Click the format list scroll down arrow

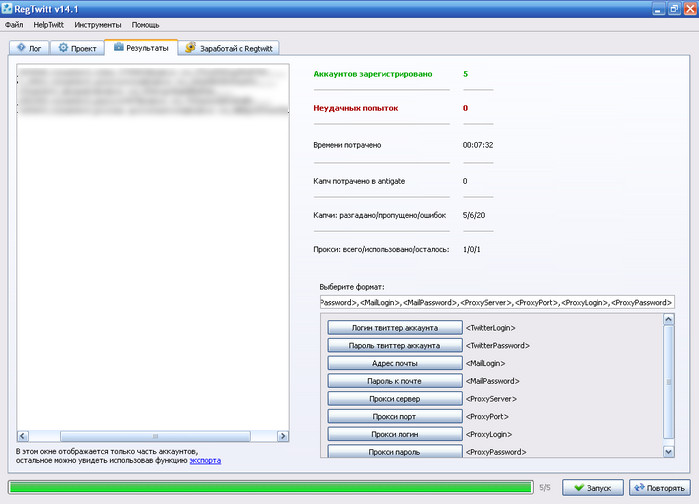click(x=668, y=451)
